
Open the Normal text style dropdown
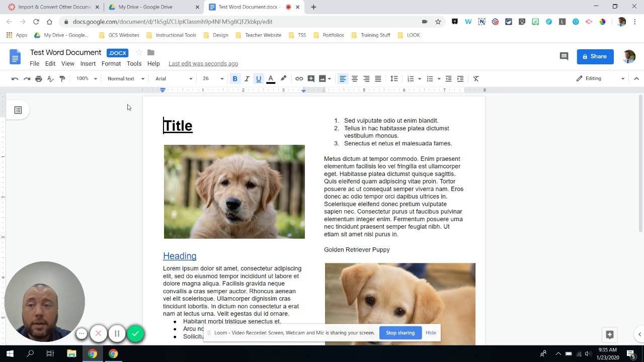[x=126, y=78]
